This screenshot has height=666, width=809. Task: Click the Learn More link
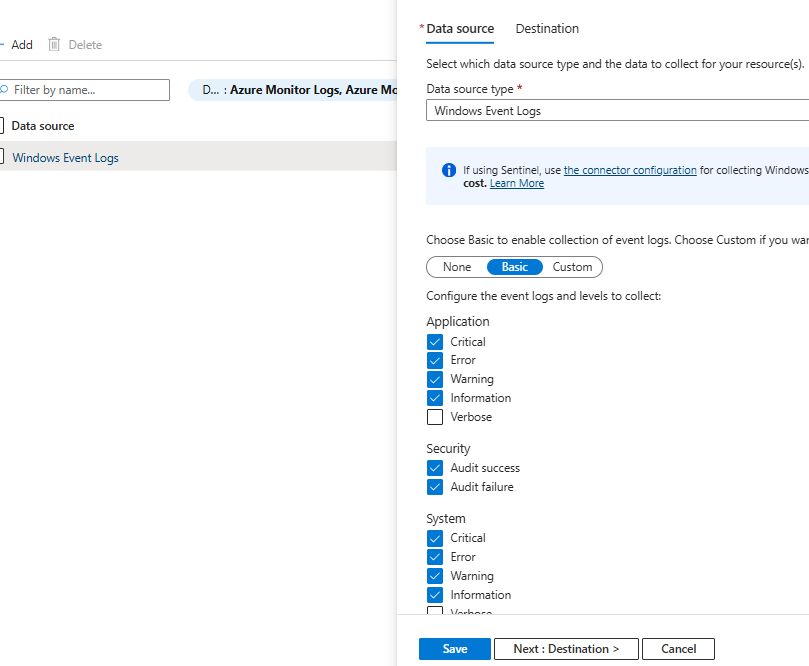[x=517, y=183]
